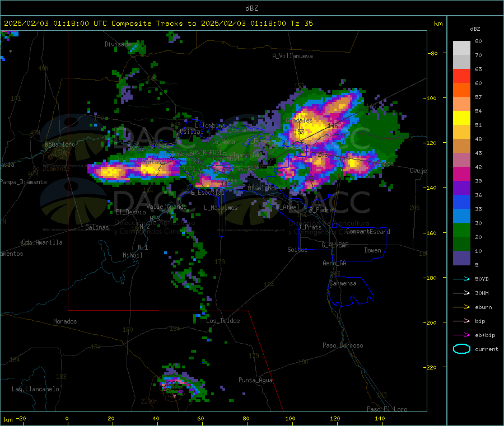Click the Atuel_Norte map label
504x426 pixels.
pyautogui.click(x=266, y=188)
